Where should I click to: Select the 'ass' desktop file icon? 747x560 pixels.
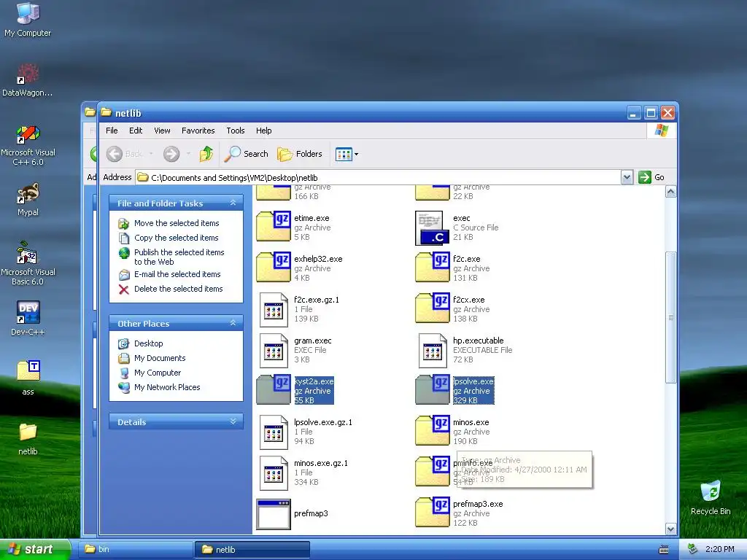click(x=28, y=378)
